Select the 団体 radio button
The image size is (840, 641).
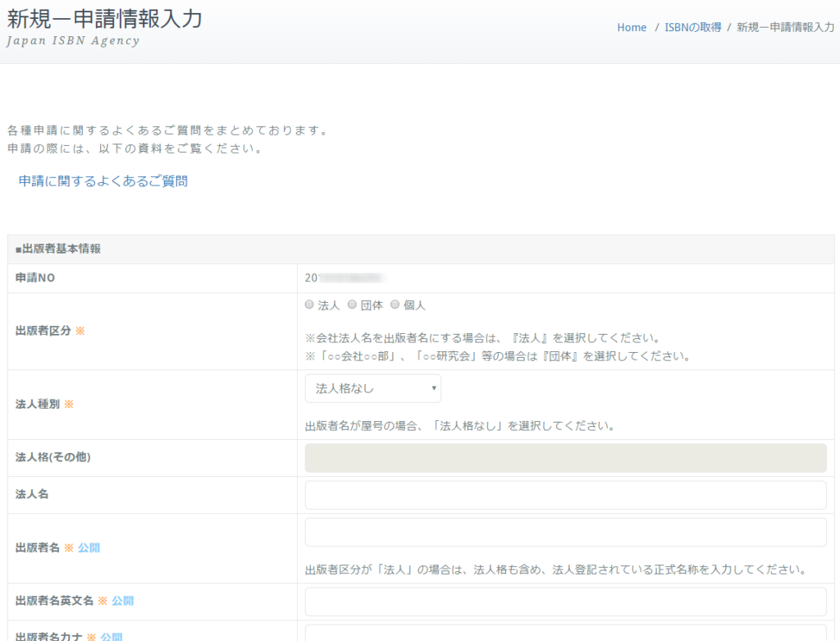point(352,304)
